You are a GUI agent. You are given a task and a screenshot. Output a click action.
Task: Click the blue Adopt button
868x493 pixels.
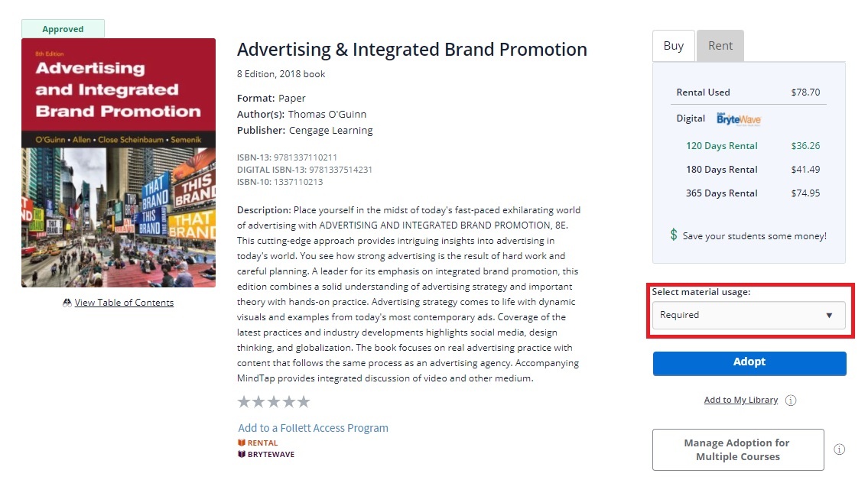coord(749,363)
